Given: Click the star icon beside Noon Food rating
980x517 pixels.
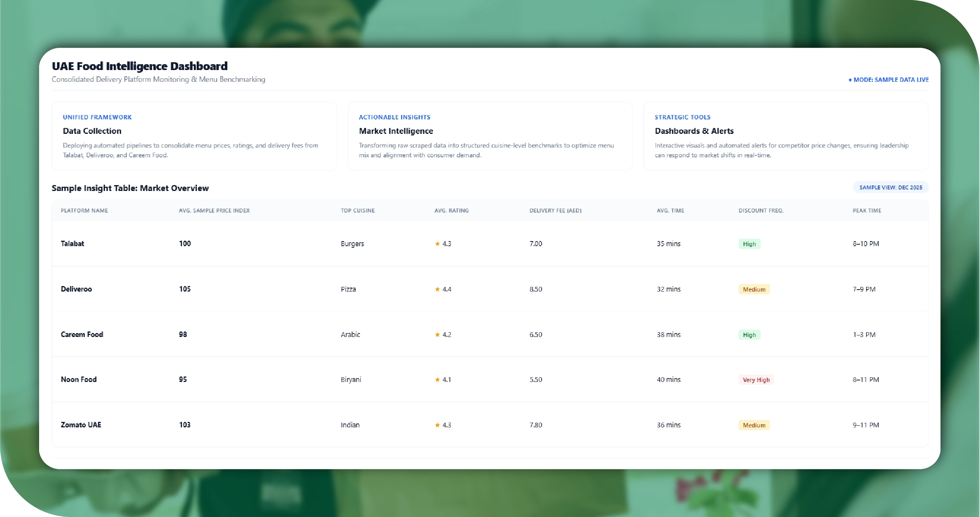Looking at the screenshot, I should click(x=437, y=380).
